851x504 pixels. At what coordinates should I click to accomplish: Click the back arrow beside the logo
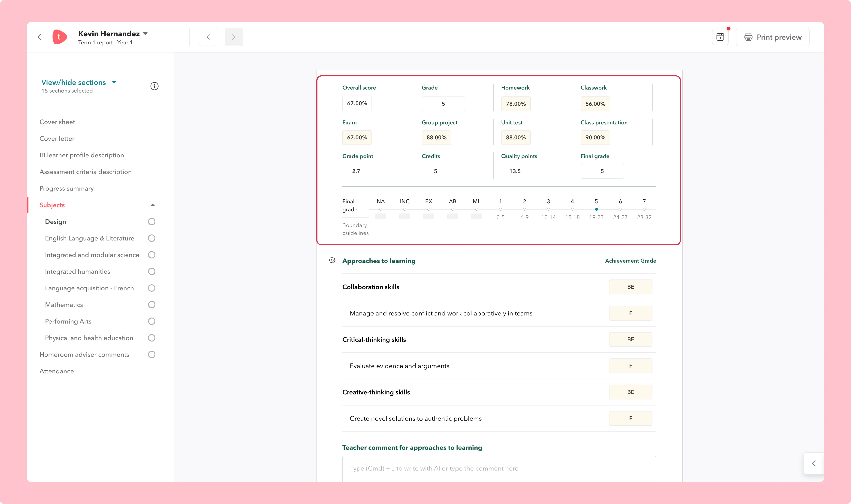(x=40, y=37)
